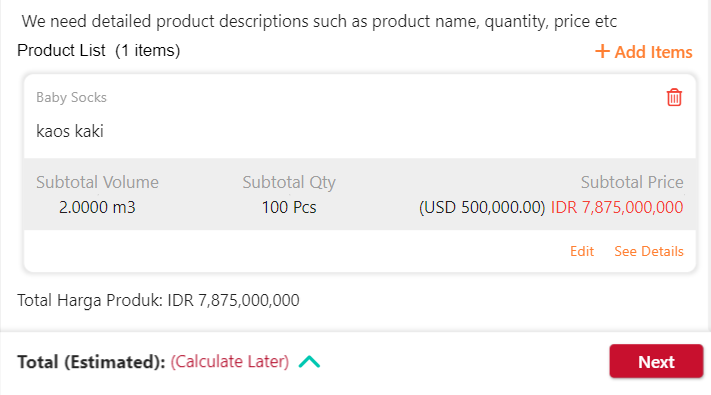
Task: Click the Subtotal Qty column label
Action: pyautogui.click(x=289, y=182)
